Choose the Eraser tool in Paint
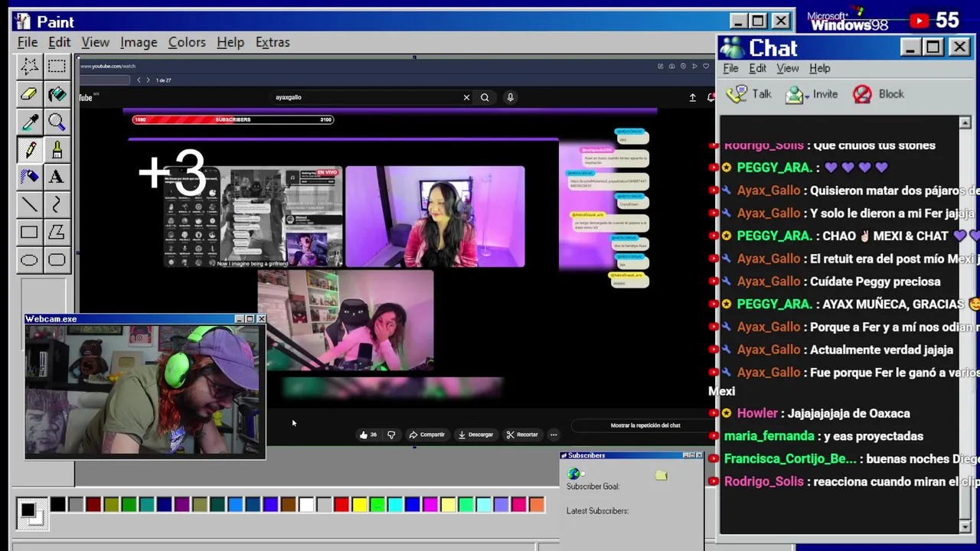Viewport: 980px width, 551px height. point(29,93)
